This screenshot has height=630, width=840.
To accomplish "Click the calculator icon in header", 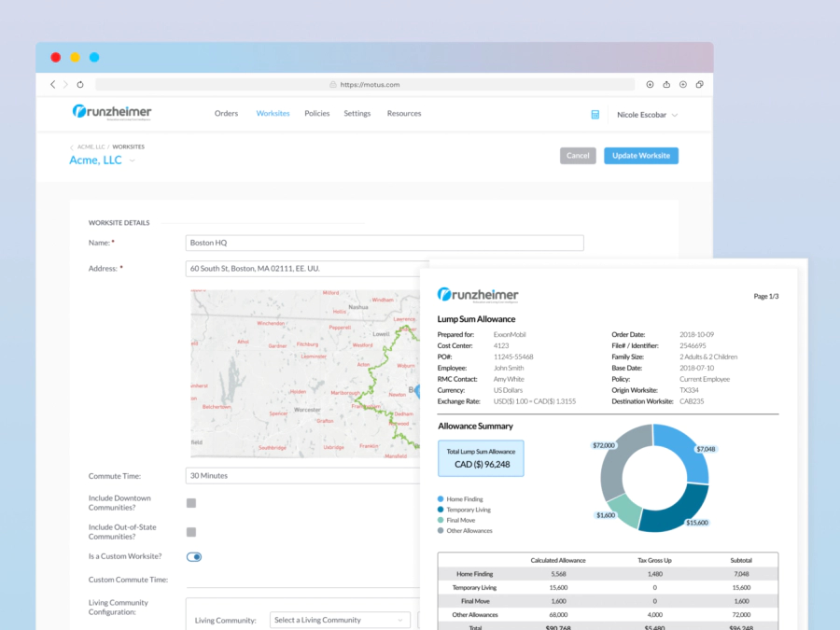I will [x=595, y=115].
